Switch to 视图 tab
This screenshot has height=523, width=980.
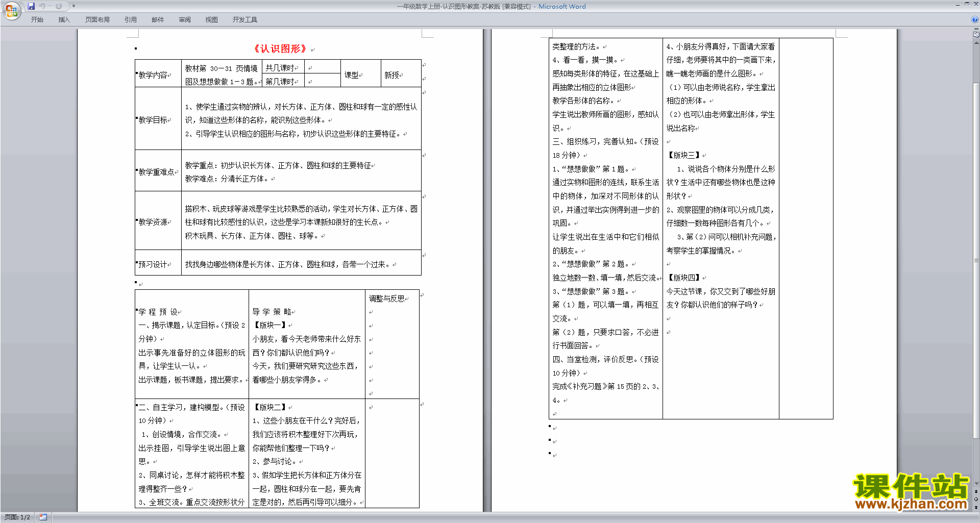click(212, 20)
